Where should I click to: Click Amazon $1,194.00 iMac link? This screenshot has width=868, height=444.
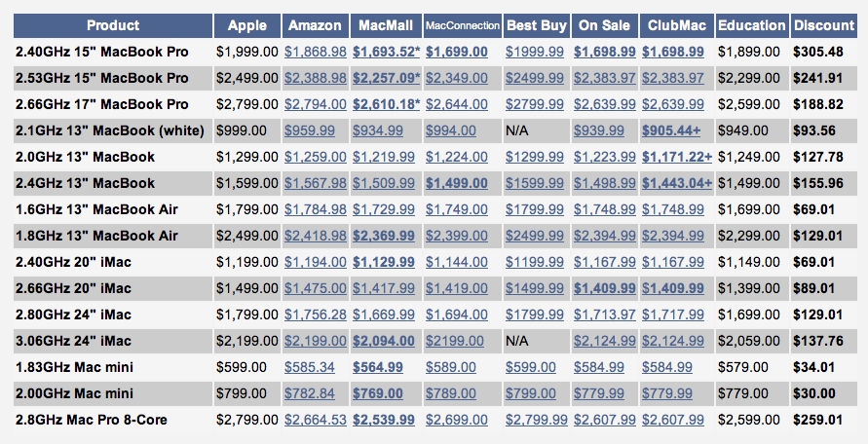coord(316,263)
